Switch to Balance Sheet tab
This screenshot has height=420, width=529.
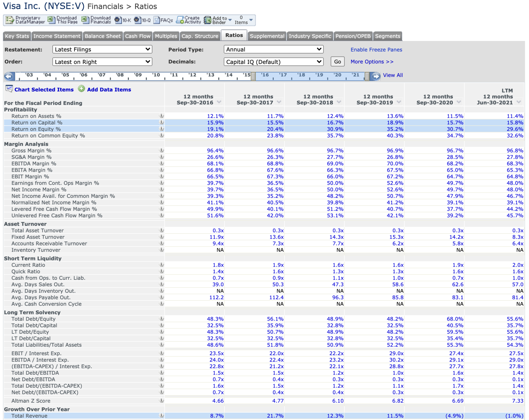[103, 36]
